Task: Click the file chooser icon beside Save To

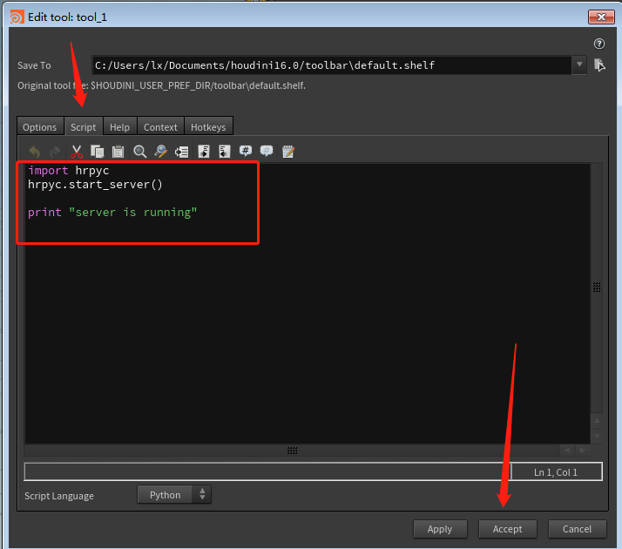Action: point(599,65)
